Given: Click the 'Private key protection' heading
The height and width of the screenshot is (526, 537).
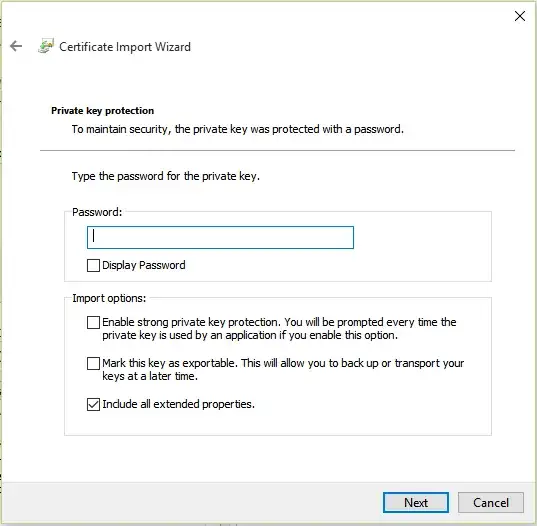Looking at the screenshot, I should (102, 111).
